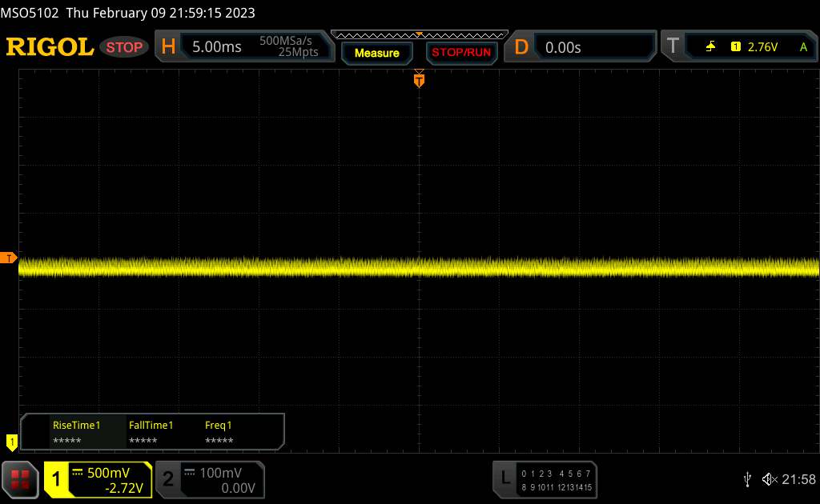The width and height of the screenshot is (820, 504).
Task: Click the 25Mpts memory depth readout
Action: tap(298, 52)
